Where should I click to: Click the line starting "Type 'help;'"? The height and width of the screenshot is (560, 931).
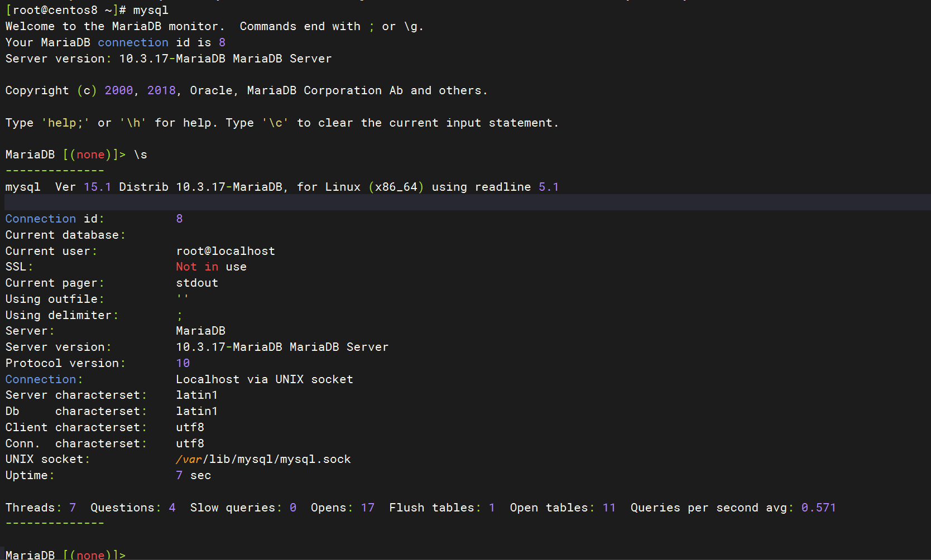click(282, 123)
